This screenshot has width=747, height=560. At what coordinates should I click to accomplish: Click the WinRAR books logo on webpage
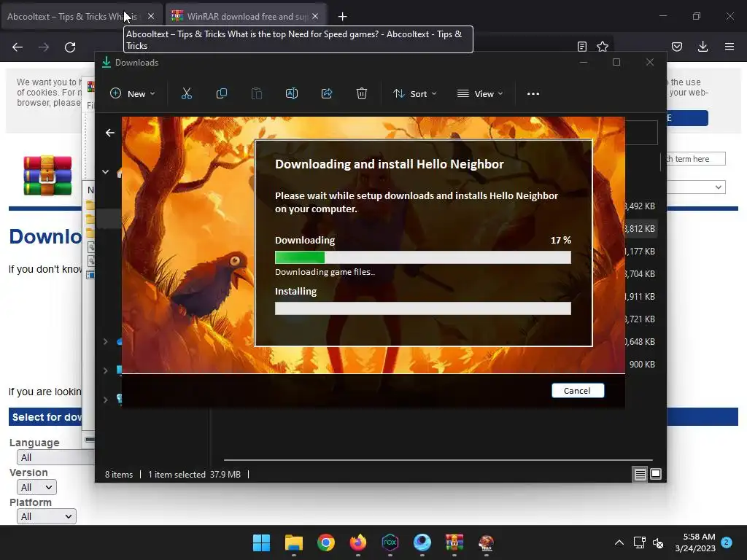coord(47,176)
